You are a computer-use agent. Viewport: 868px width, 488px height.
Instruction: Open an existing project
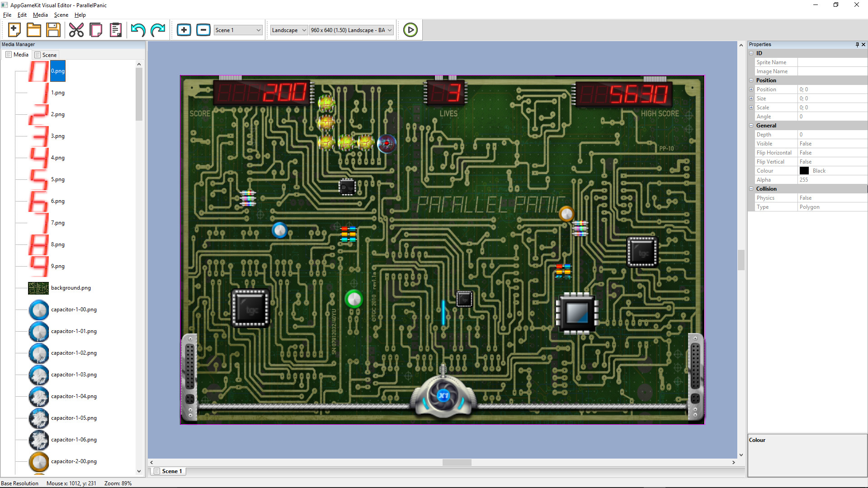[x=34, y=29]
